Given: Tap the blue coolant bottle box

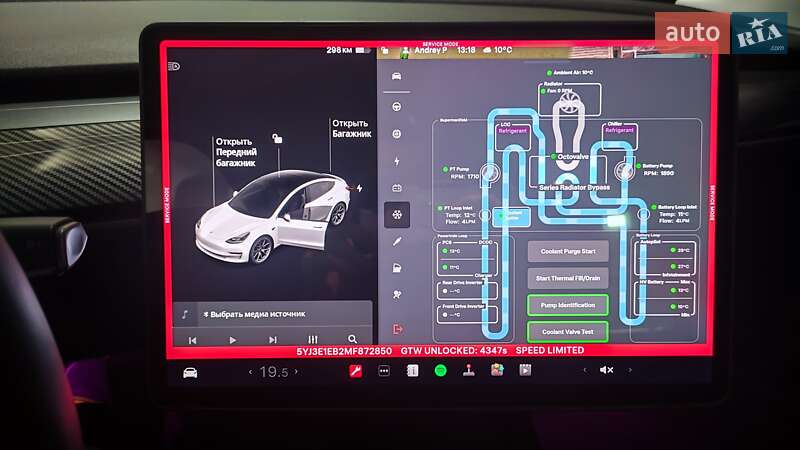Looking at the screenshot, I should click(x=513, y=216).
